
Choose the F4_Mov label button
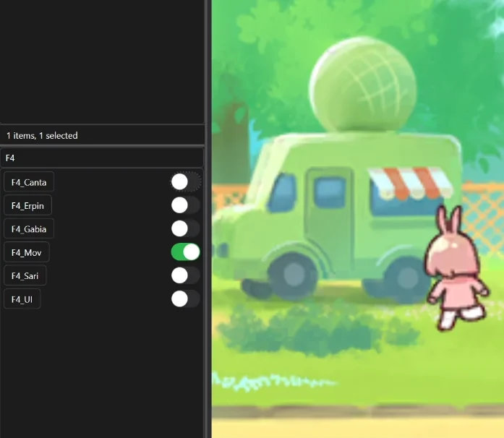pyautogui.click(x=26, y=252)
